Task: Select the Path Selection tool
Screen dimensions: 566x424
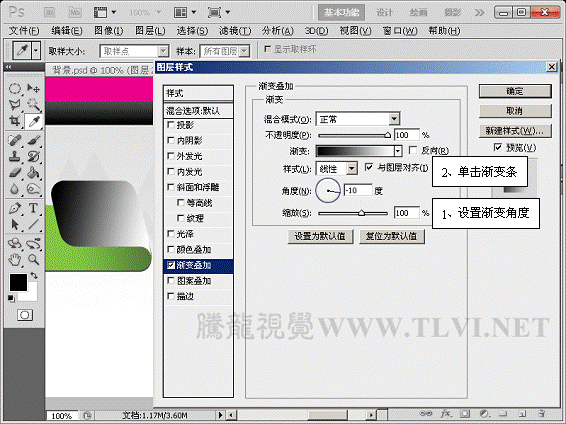Action: [x=14, y=224]
